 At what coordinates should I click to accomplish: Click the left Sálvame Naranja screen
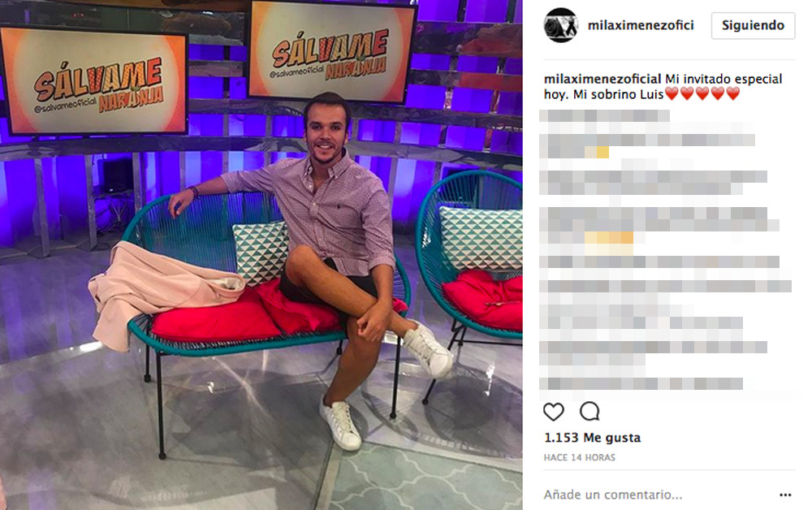click(95, 82)
